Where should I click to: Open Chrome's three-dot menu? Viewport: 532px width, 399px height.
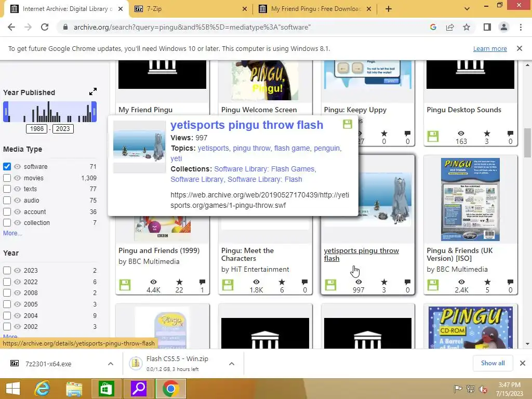[x=521, y=27]
